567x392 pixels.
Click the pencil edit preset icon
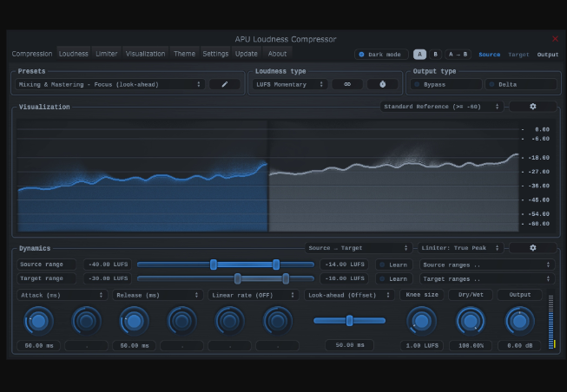[x=225, y=84]
